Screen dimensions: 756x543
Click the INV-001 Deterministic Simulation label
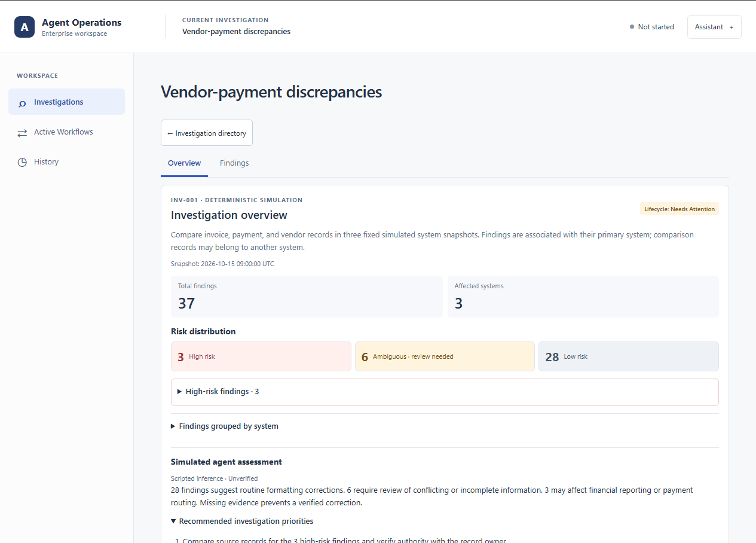[x=237, y=200]
